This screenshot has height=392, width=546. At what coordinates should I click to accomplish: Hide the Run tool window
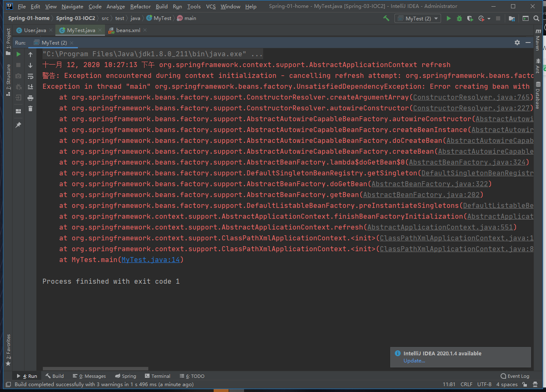click(528, 42)
